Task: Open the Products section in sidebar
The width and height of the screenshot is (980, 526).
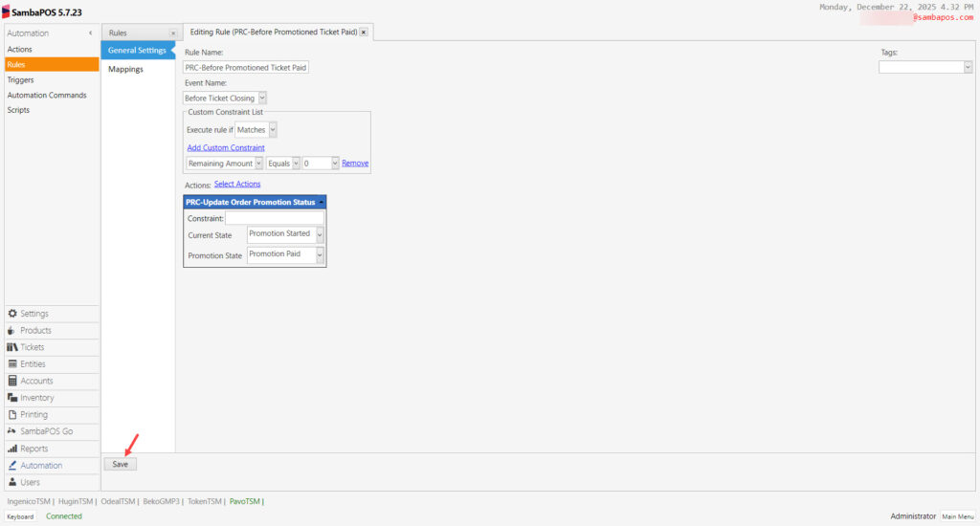Action: [x=35, y=331]
